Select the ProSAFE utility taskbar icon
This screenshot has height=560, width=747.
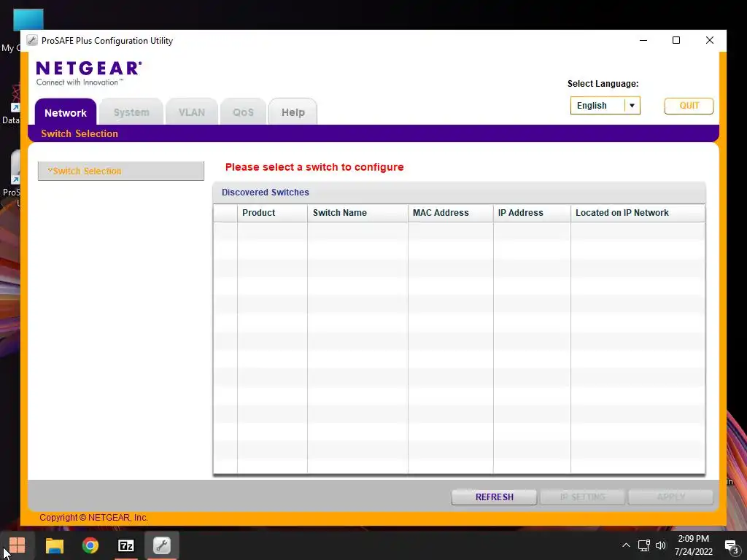coord(161,545)
